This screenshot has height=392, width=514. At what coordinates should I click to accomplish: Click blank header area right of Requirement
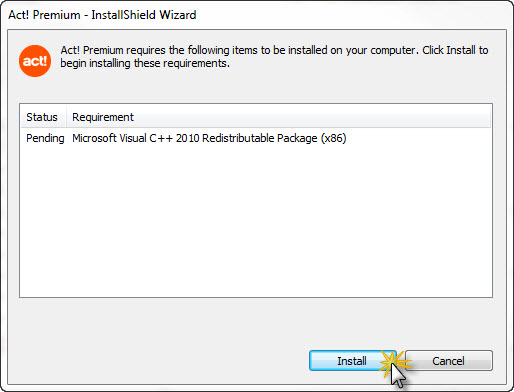(x=312, y=117)
